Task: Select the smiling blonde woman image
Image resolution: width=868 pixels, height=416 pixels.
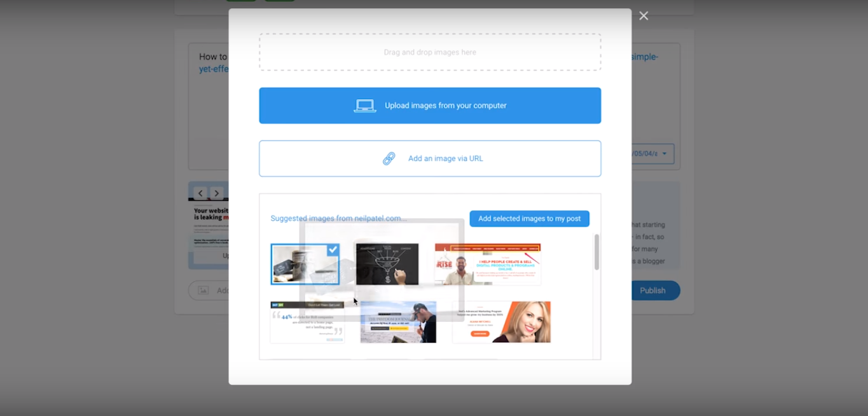Action: tap(501, 322)
